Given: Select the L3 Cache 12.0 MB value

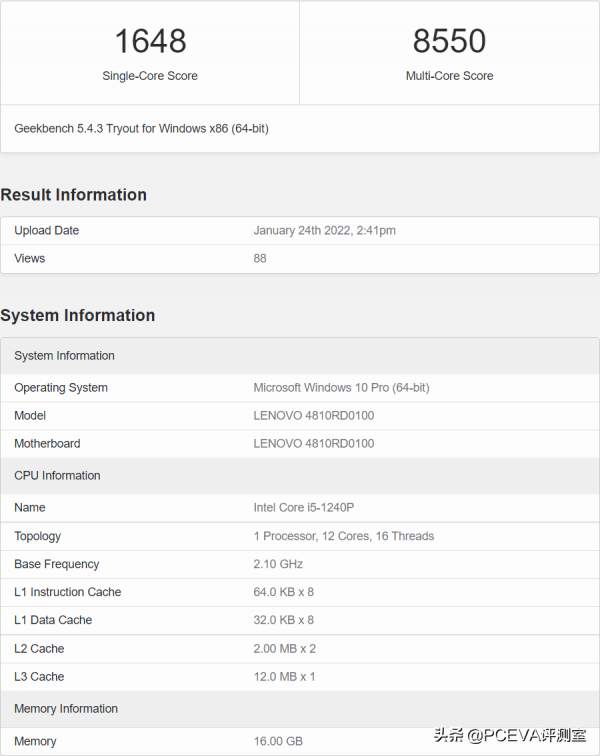Looking at the screenshot, I should tap(285, 677).
